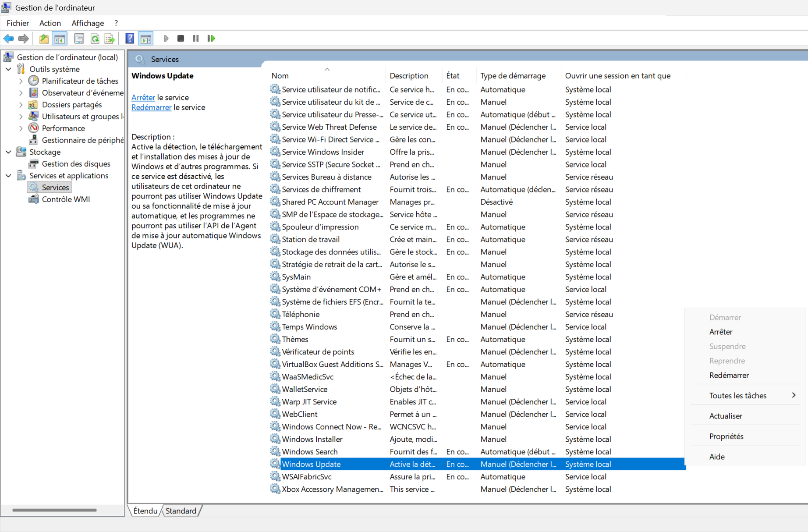Screen dimensions: 808x532
Task: Pause the service with pause icon
Action: (196, 39)
